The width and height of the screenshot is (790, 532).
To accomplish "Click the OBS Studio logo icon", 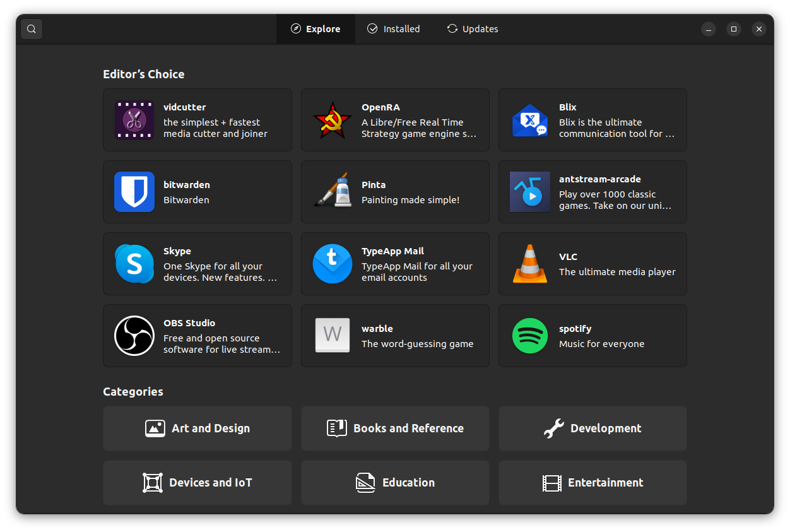I will [x=134, y=336].
